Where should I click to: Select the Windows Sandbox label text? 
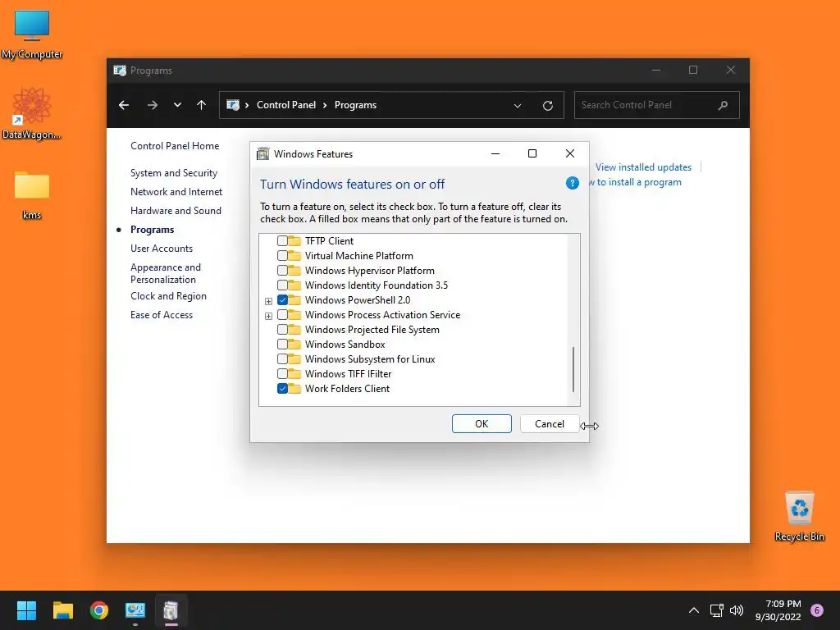tap(345, 344)
